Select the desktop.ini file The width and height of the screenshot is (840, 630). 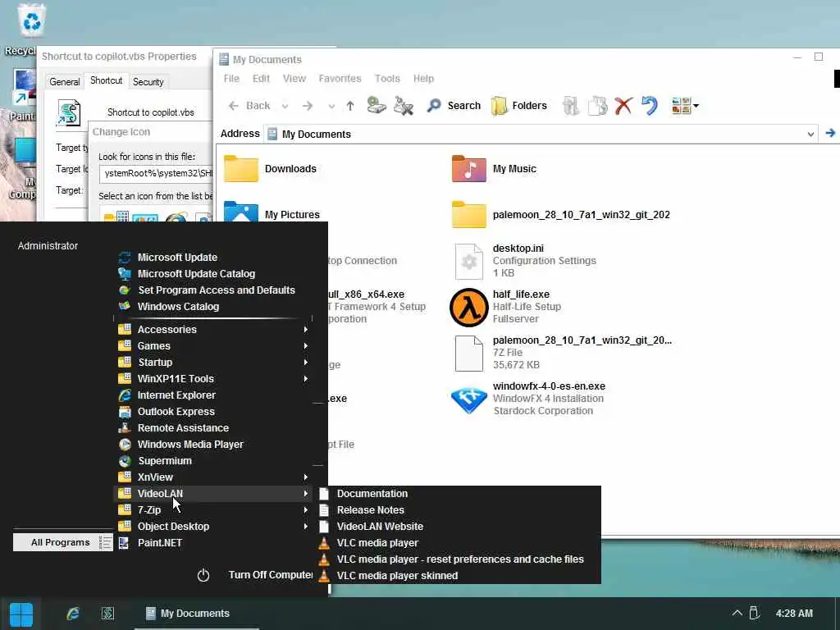coord(525,260)
